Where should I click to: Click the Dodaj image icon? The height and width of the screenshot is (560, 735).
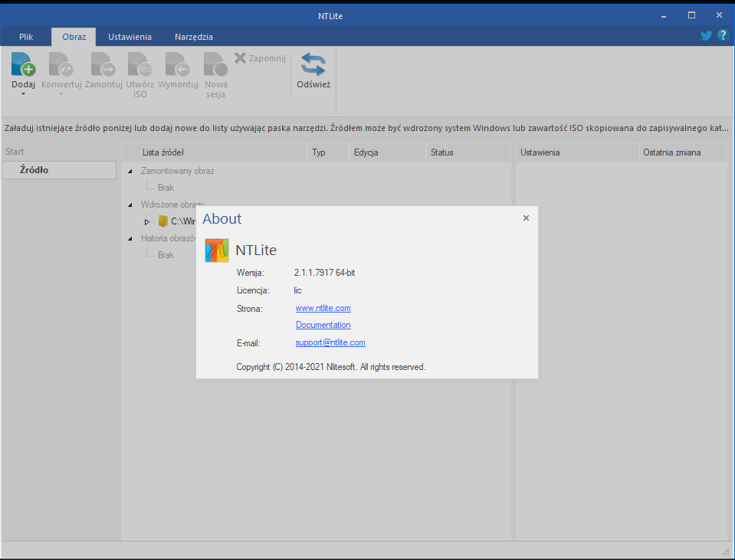tap(24, 64)
